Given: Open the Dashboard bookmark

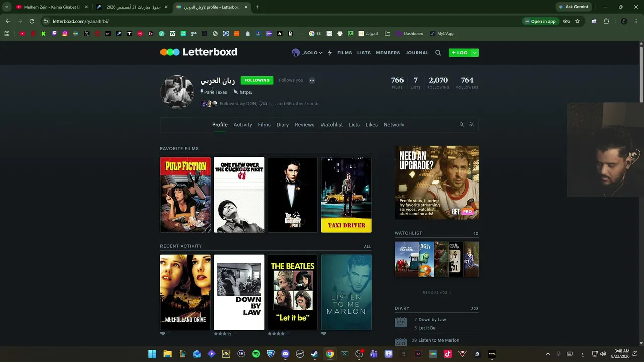Looking at the screenshot, I should [x=410, y=34].
